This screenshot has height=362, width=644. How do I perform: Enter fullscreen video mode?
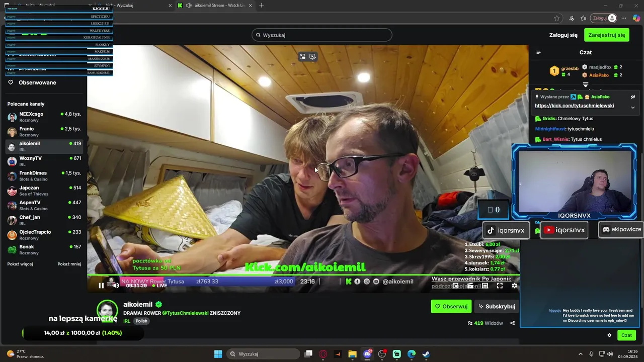(500, 286)
